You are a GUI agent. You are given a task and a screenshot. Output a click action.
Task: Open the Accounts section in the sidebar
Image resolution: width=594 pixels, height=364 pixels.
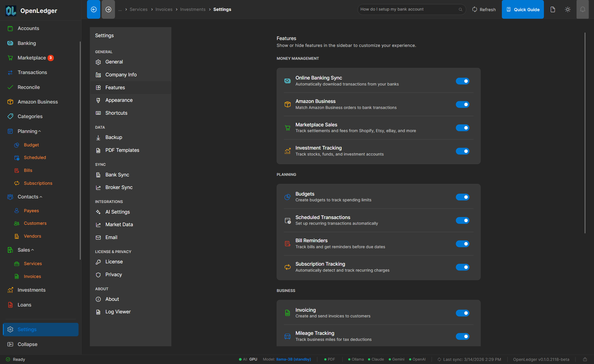(28, 28)
